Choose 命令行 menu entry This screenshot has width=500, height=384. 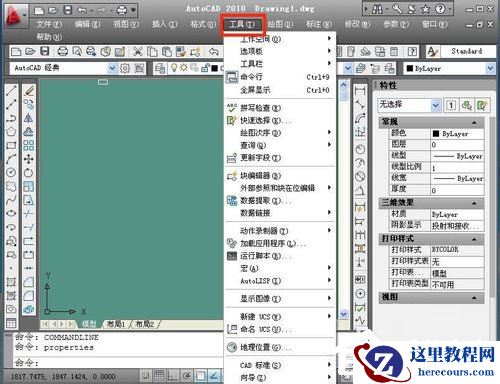tap(280, 77)
